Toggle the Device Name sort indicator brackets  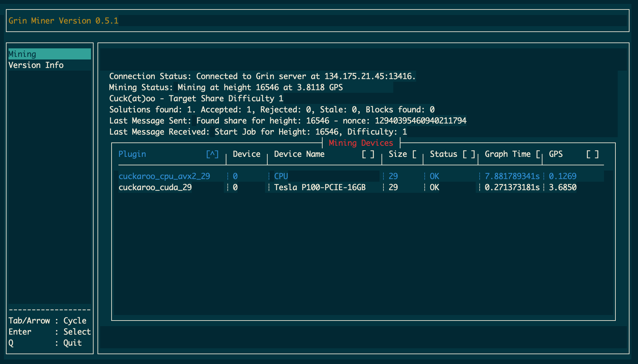pos(368,154)
